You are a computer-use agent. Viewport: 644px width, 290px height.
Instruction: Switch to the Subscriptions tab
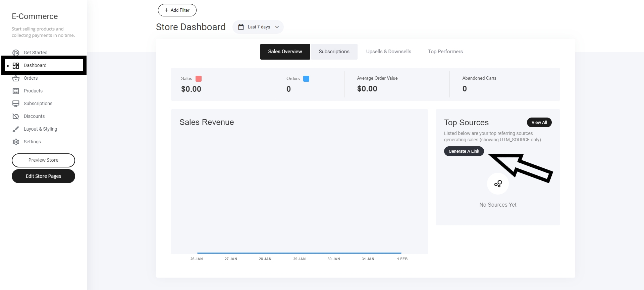334,52
